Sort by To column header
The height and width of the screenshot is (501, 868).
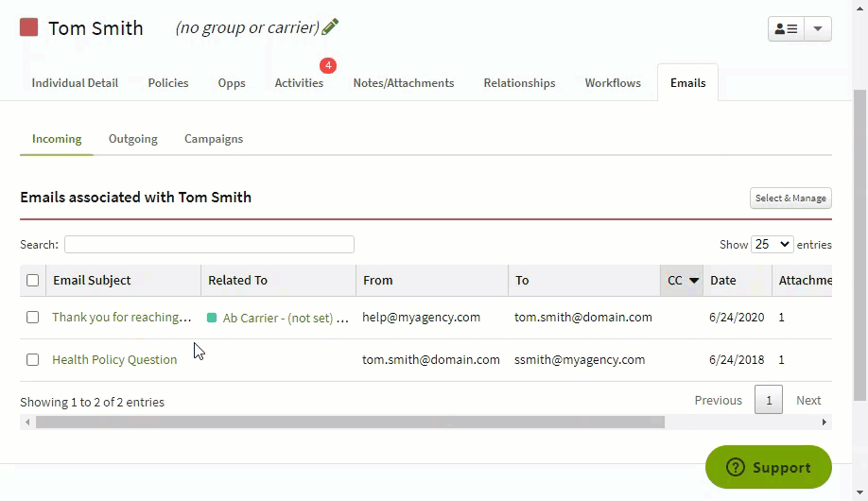coord(584,280)
